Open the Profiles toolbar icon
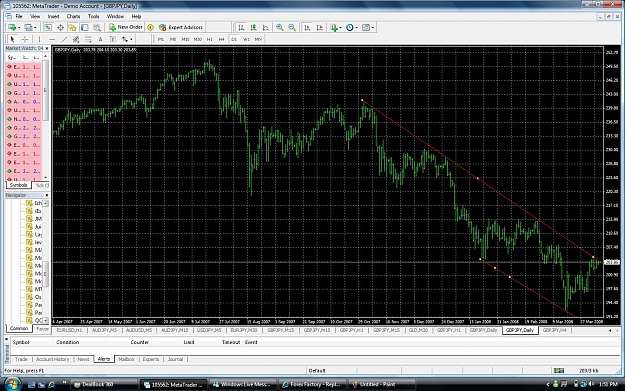The height and width of the screenshot is (391, 625). pyautogui.click(x=28, y=28)
